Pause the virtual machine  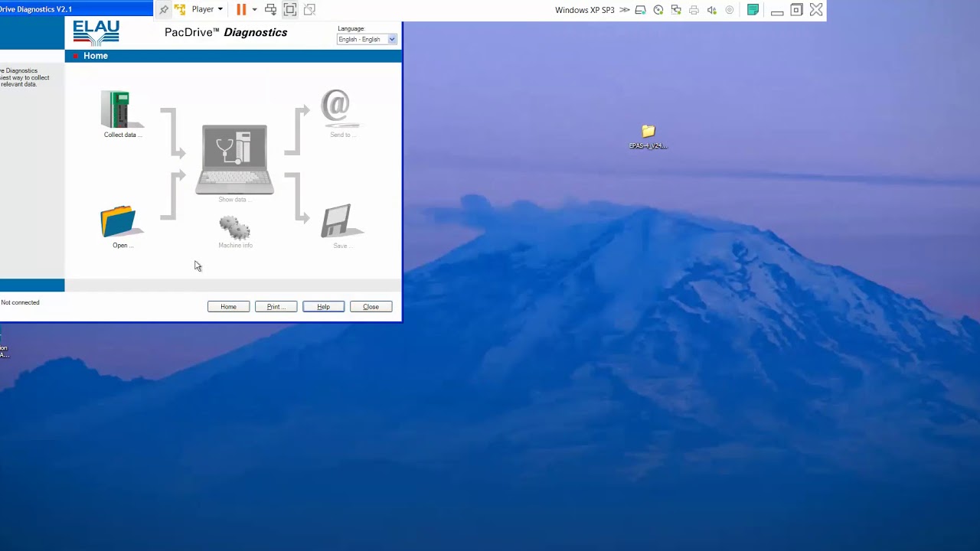pos(241,9)
